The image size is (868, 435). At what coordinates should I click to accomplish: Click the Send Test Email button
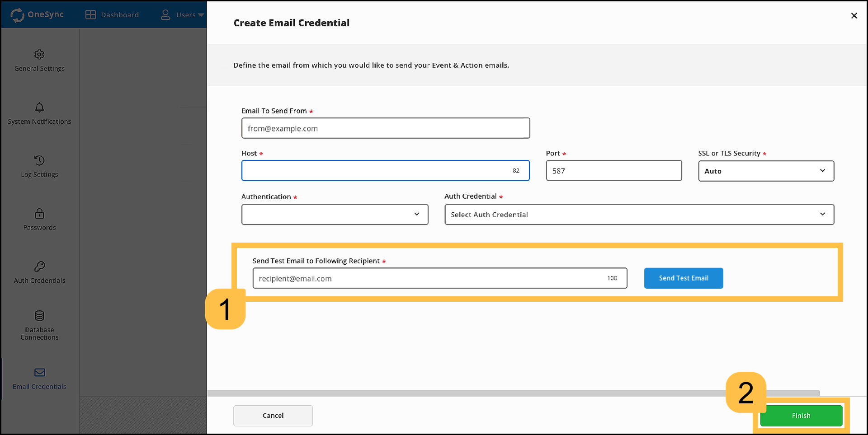click(683, 278)
